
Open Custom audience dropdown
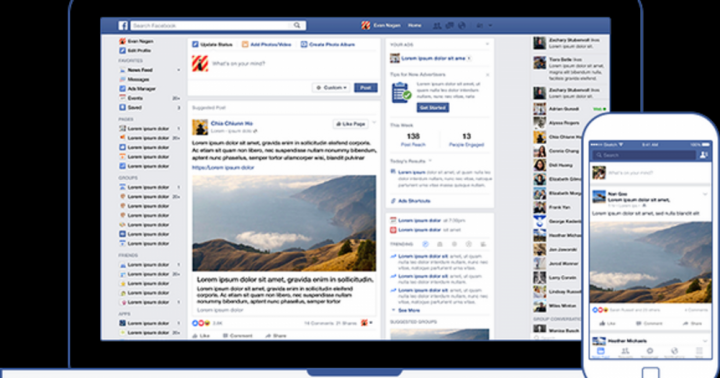[x=331, y=87]
